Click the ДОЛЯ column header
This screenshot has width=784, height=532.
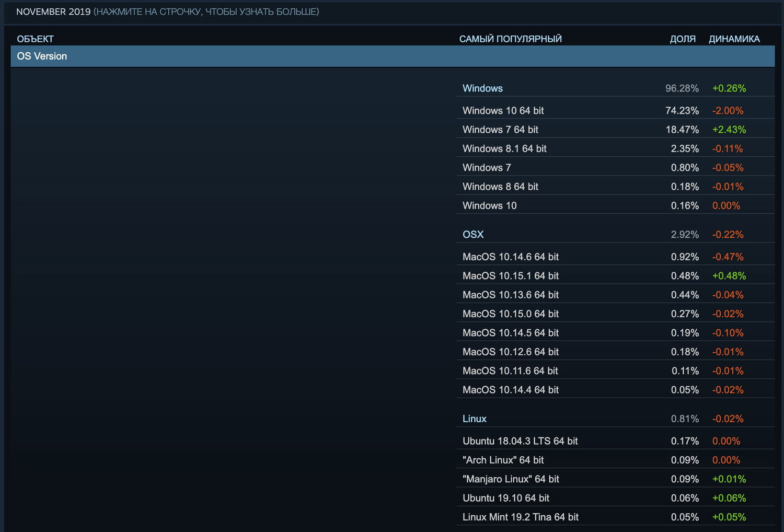pyautogui.click(x=683, y=39)
